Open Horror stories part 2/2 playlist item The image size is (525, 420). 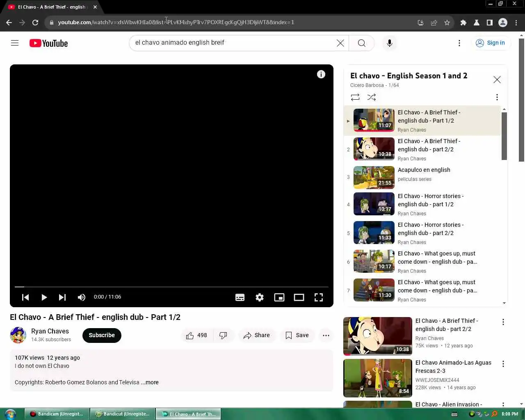coord(422,233)
